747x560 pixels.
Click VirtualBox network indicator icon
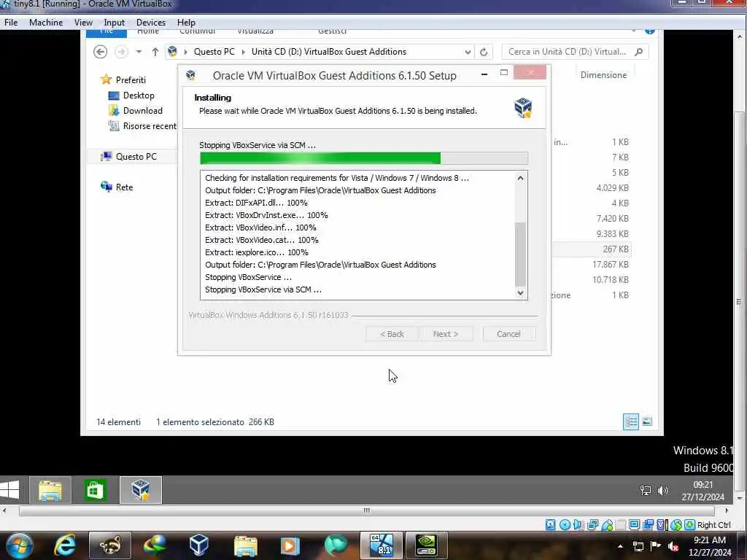pyautogui.click(x=592, y=525)
